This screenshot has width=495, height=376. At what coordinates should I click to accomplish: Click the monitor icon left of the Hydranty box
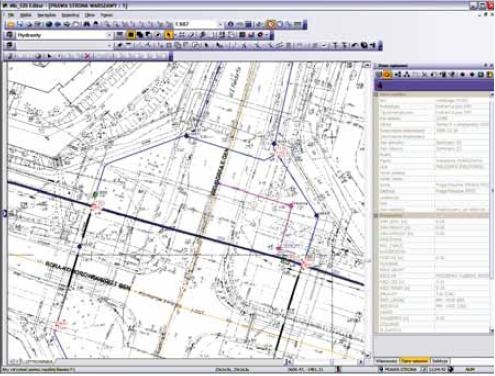pyautogui.click(x=10, y=35)
